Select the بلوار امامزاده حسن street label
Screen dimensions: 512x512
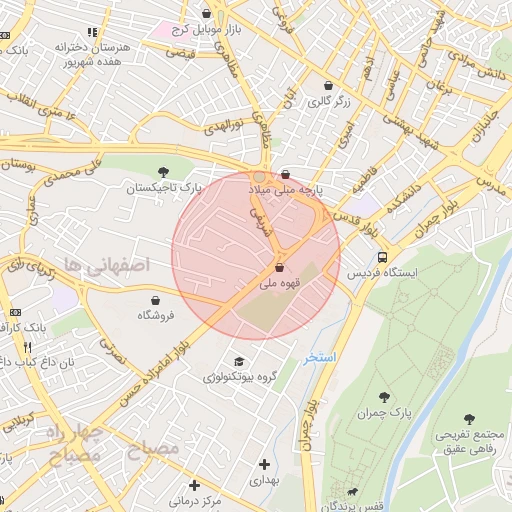pos(155,373)
